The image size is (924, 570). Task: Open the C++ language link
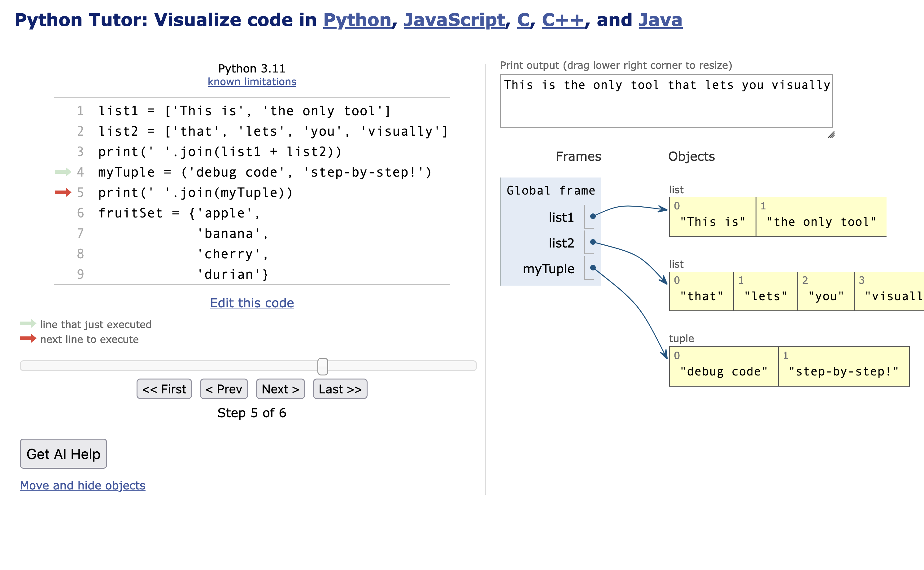[x=563, y=20]
